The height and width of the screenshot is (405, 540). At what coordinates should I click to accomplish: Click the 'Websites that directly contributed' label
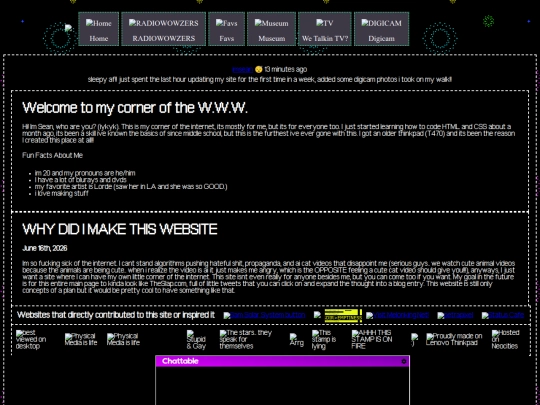[116, 315]
